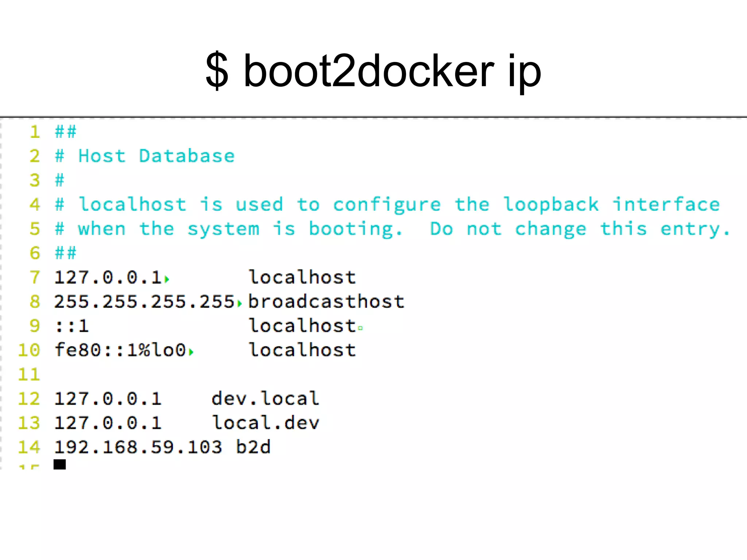Click the '##' on line 6
The width and height of the screenshot is (747, 560).
[66, 253]
